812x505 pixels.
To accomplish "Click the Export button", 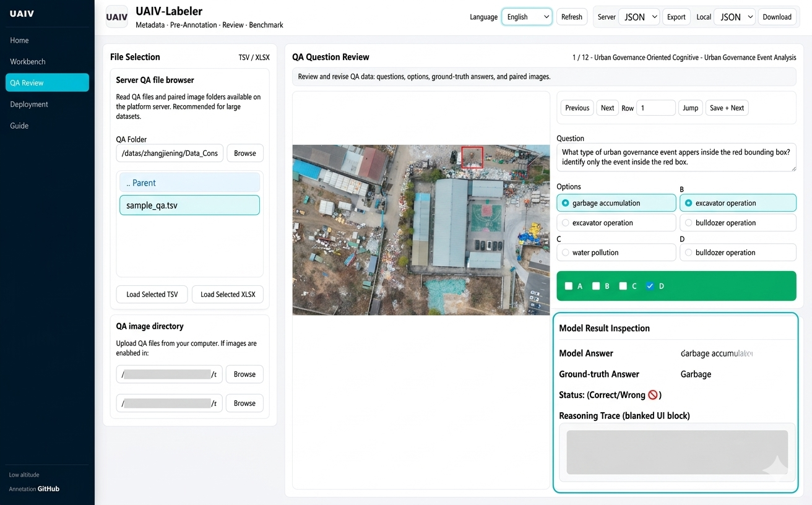I will pyautogui.click(x=676, y=17).
